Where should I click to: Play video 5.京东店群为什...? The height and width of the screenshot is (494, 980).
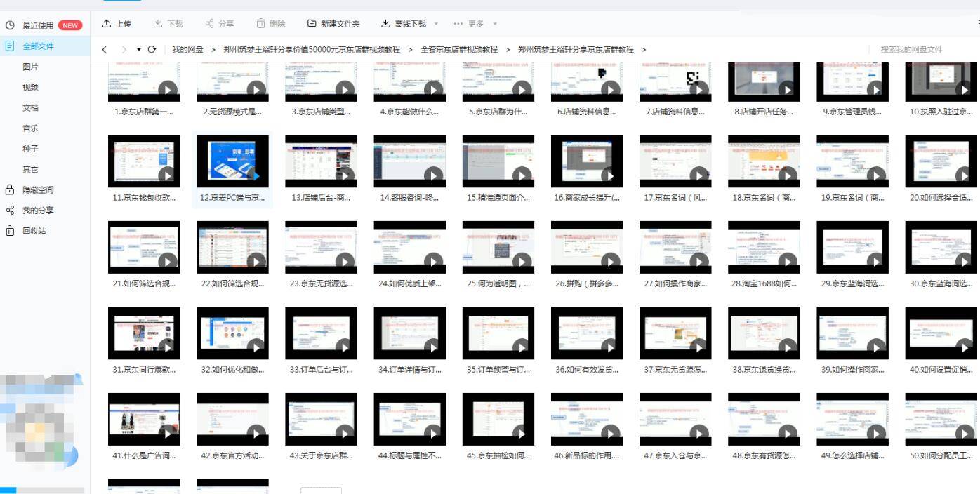tap(522, 89)
